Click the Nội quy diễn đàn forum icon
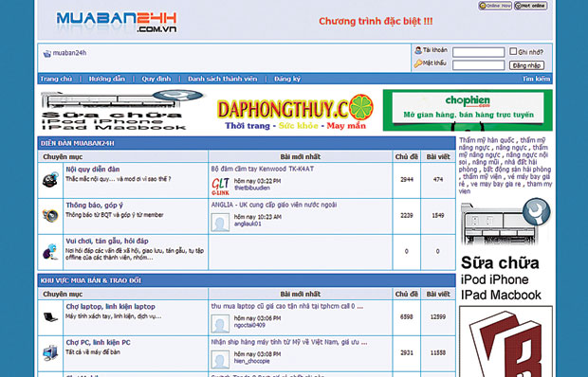588x377 pixels. [50, 180]
